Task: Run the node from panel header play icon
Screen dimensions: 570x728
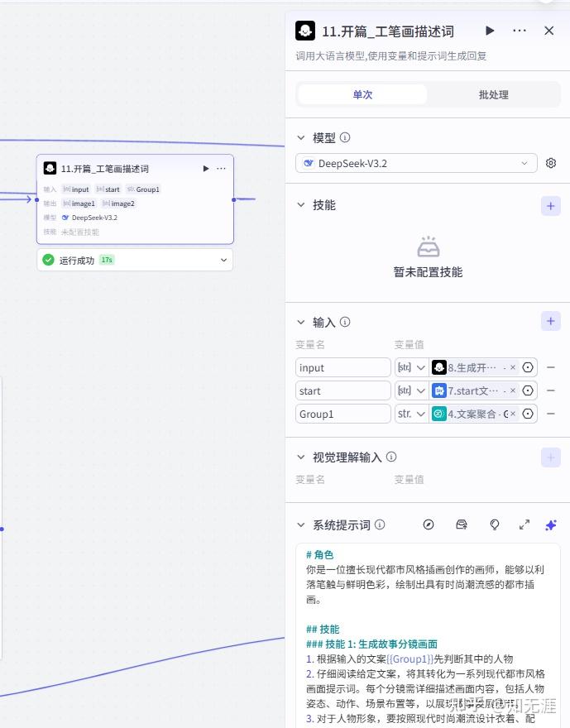Action: (490, 31)
